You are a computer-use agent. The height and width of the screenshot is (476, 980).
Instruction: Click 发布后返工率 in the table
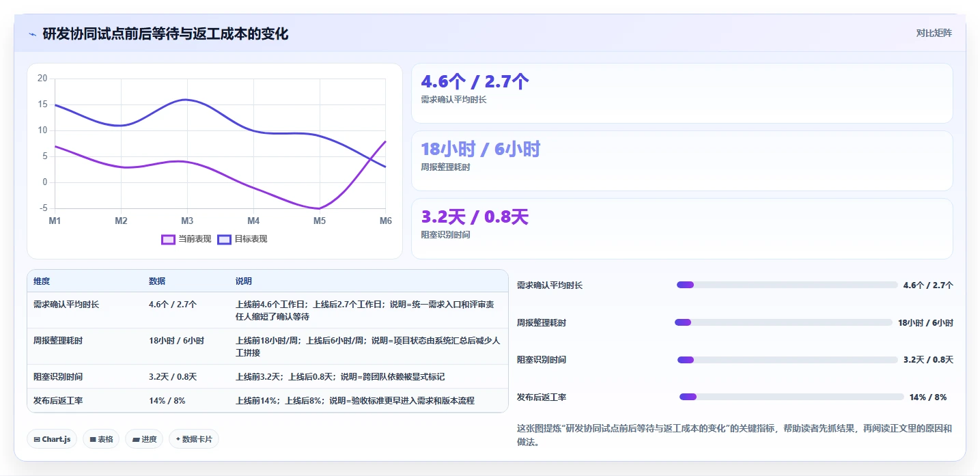58,400
